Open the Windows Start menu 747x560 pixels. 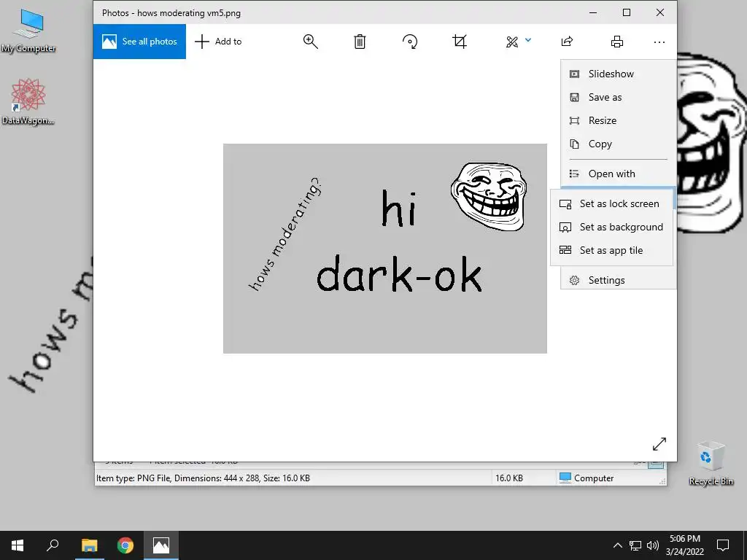click(x=18, y=545)
